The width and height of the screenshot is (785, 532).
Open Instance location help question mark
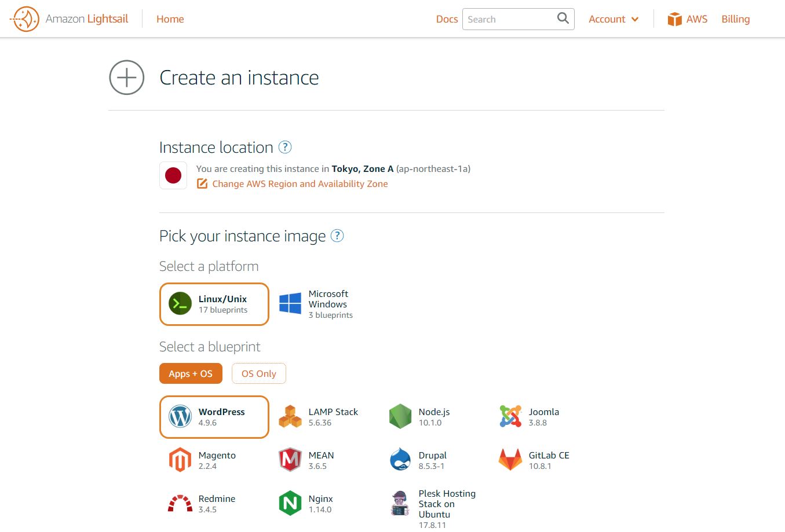[x=285, y=147]
